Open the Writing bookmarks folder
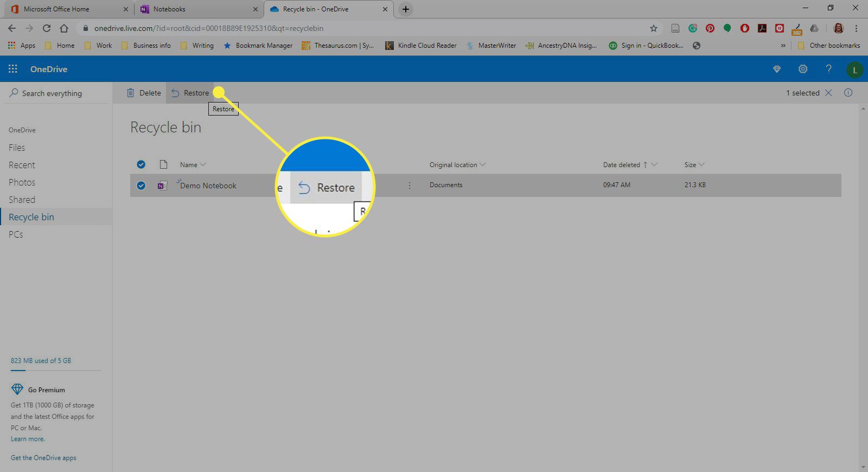Image resolution: width=868 pixels, height=472 pixels. 197,46
